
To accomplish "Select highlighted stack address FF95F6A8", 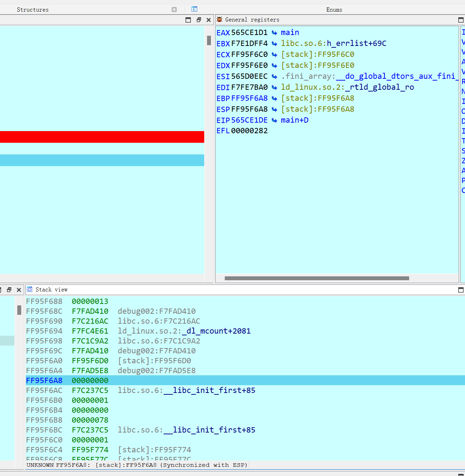I will point(44,381).
